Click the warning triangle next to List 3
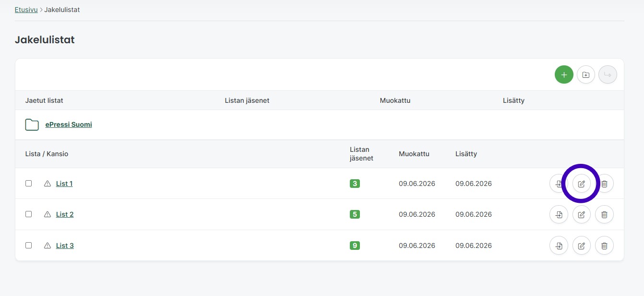The image size is (644, 296). [47, 246]
